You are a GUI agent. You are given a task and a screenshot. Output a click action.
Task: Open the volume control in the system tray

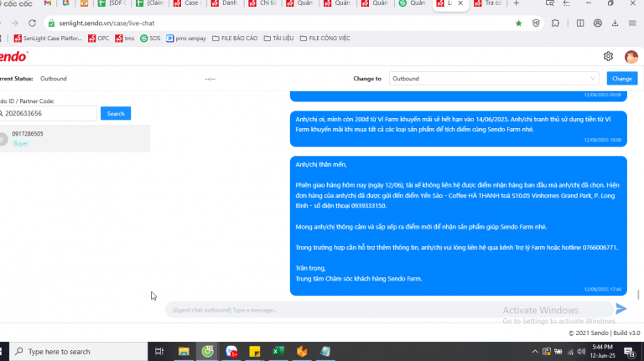point(581,352)
